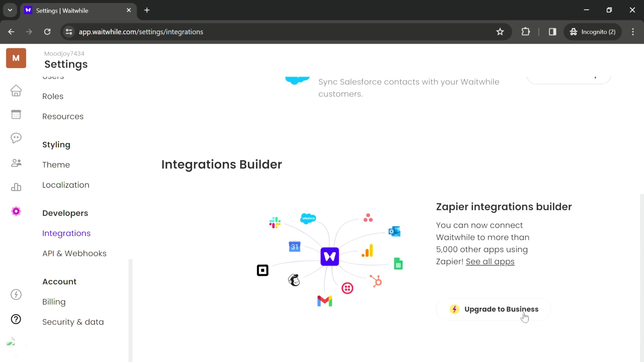This screenshot has height=362, width=644.
Task: Reload the page
Action: tap(47, 32)
